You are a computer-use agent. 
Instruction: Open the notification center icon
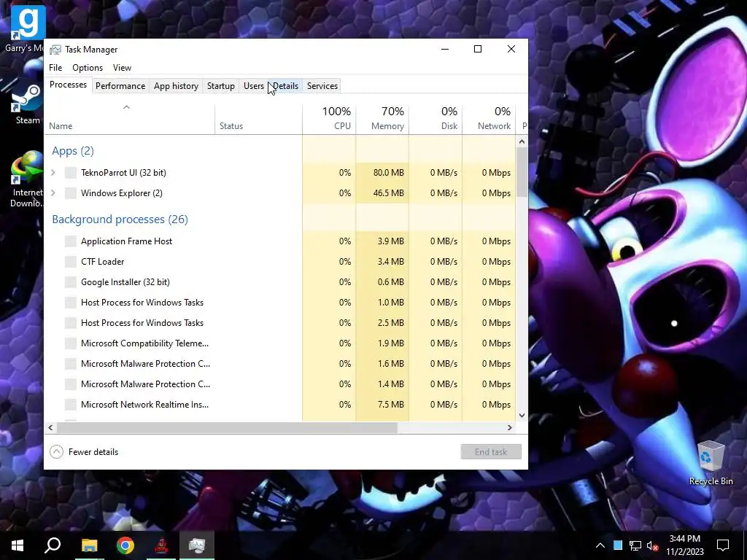723,545
